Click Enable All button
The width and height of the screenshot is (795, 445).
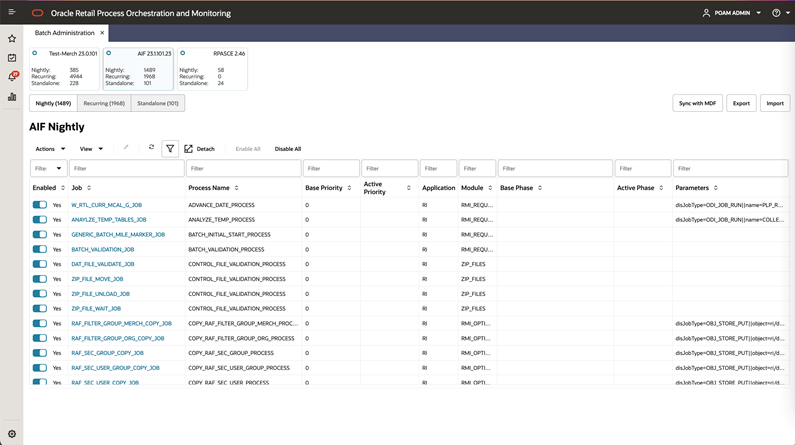coord(248,149)
